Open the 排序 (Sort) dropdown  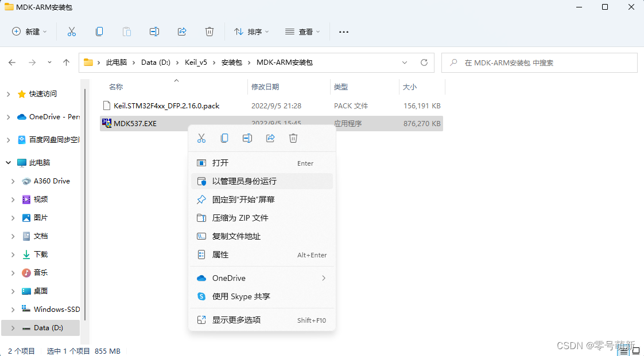point(252,32)
